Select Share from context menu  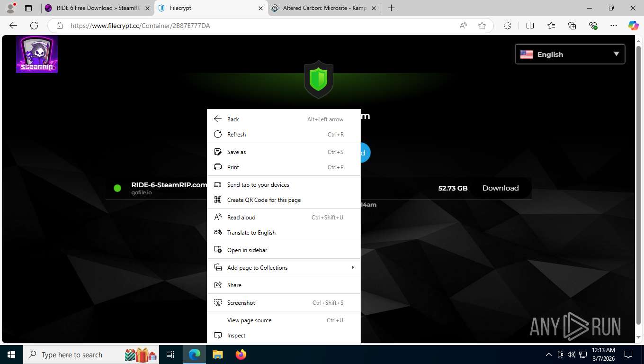284,285
